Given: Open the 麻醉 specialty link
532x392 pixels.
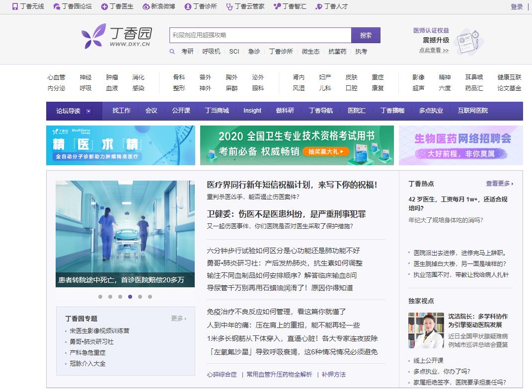Looking at the screenshot, I should (232, 88).
